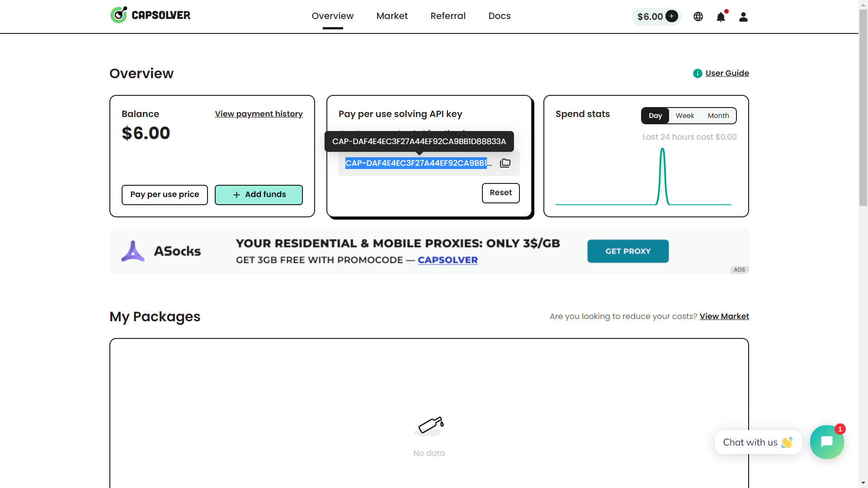The image size is (868, 488).
Task: Click the User Guide info icon
Action: coord(698,73)
